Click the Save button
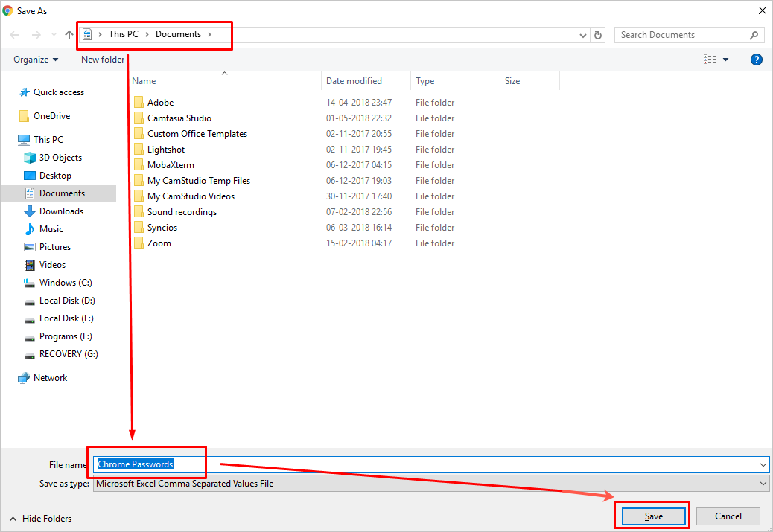773x532 pixels. pos(652,516)
